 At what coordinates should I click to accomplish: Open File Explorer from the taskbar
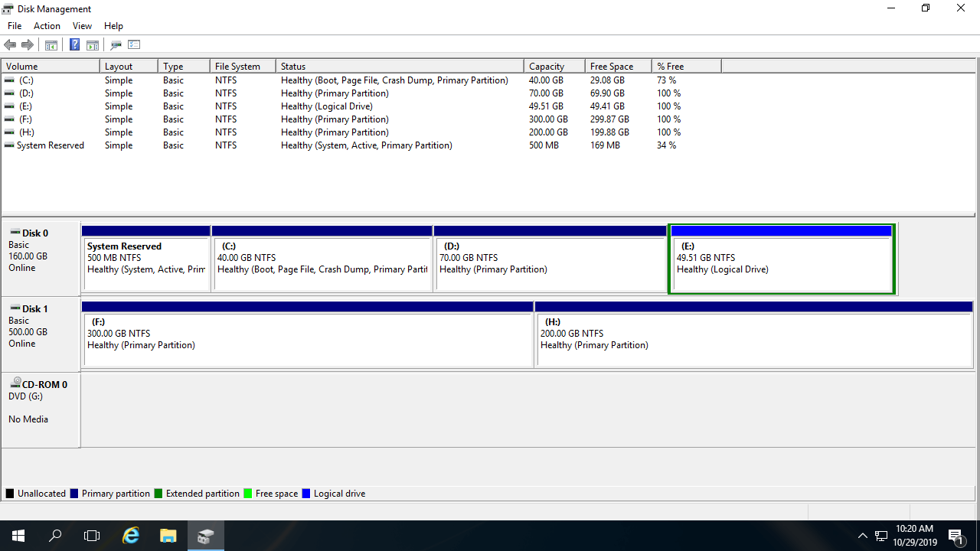[168, 536]
